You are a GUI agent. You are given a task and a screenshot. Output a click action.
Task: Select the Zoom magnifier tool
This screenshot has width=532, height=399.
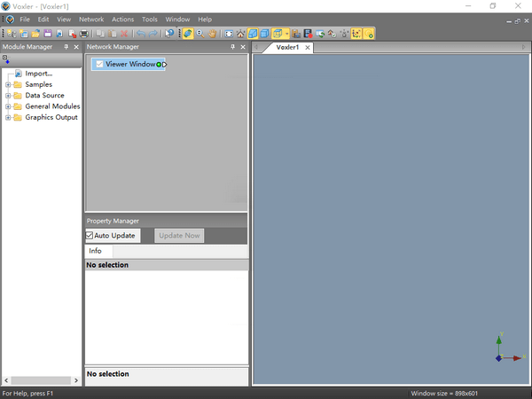click(x=200, y=34)
